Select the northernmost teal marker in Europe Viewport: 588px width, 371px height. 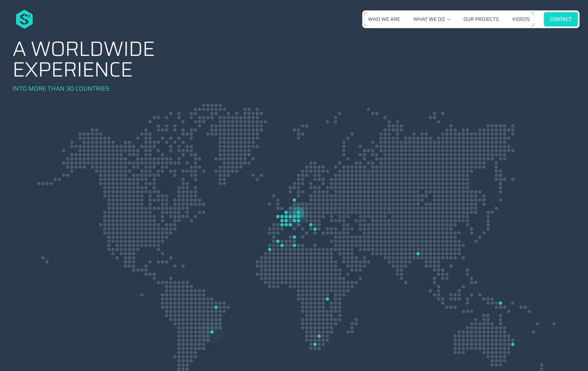294,200
